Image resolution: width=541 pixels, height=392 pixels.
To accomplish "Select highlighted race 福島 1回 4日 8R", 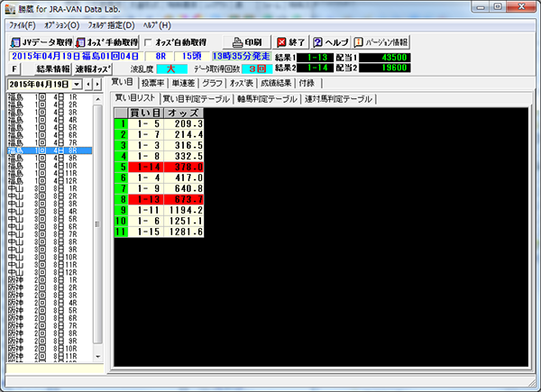I will [50, 150].
